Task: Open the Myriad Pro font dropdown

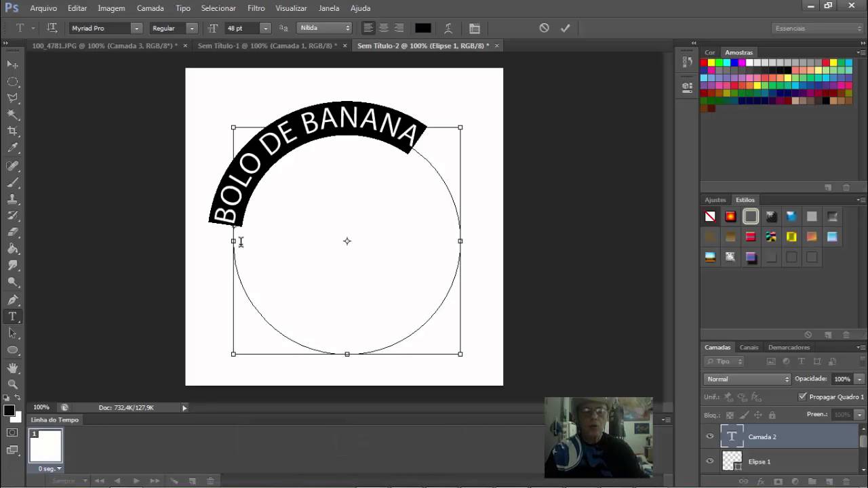Action: click(x=136, y=28)
